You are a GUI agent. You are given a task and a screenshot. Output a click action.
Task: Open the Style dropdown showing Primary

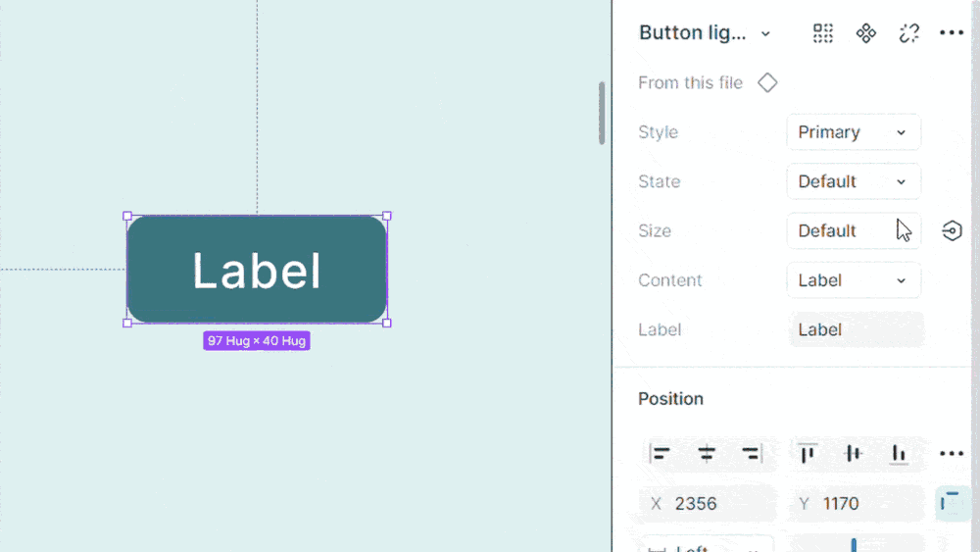(x=854, y=132)
